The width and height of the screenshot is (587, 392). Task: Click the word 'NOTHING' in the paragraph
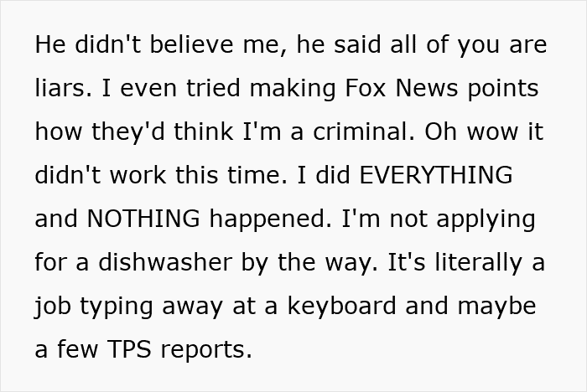pyautogui.click(x=143, y=218)
